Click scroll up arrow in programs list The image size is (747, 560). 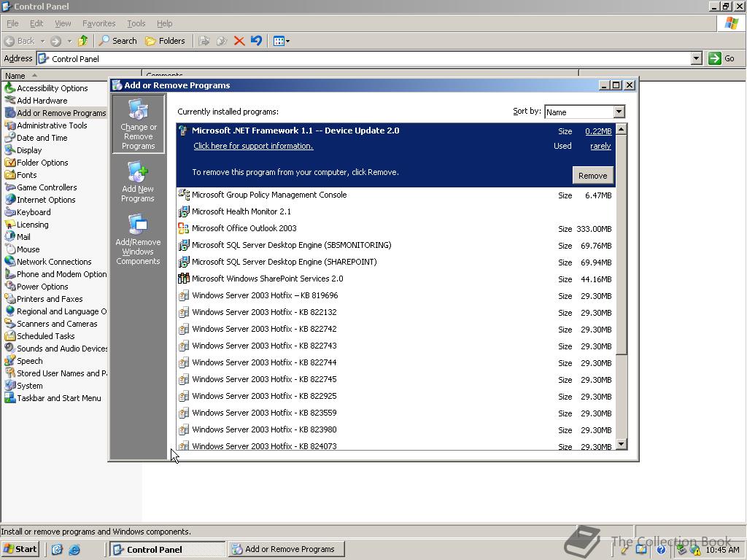[x=622, y=129]
